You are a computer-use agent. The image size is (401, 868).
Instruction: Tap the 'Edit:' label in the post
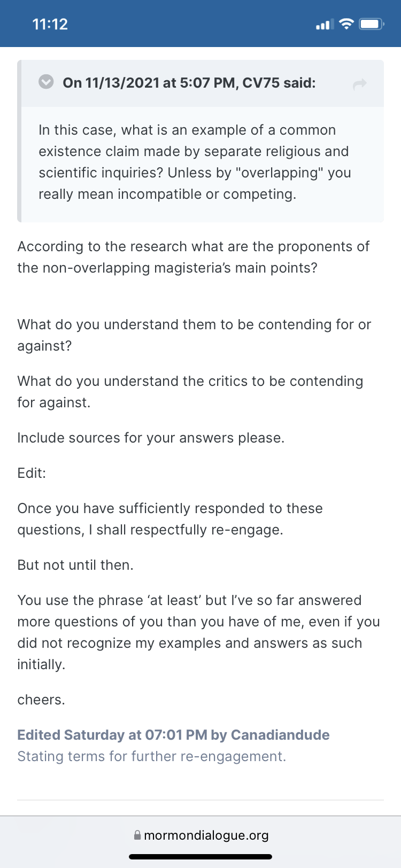[x=32, y=473]
